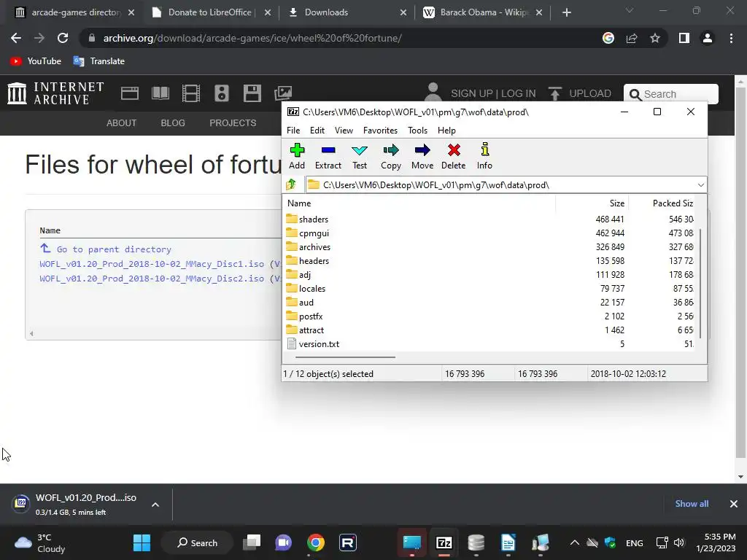This screenshot has width=747, height=560.
Task: Click the Add button in 7-Zip toolbar
Action: (x=297, y=156)
